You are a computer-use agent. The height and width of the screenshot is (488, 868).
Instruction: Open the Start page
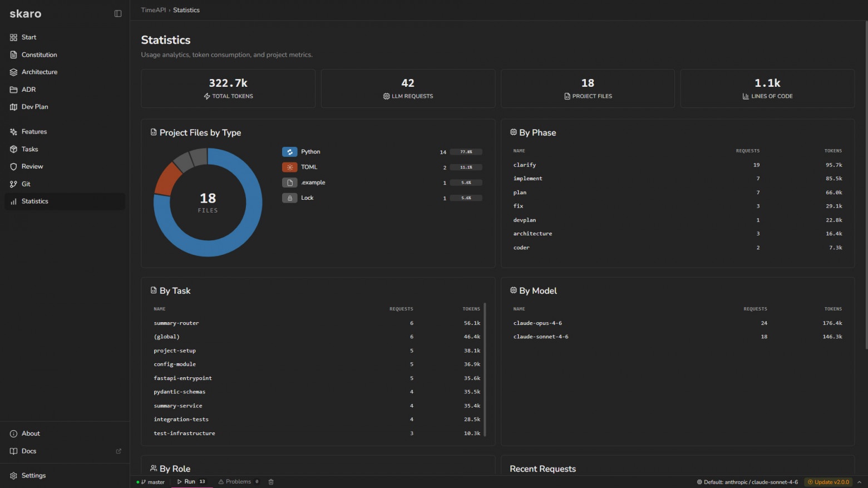(28, 37)
